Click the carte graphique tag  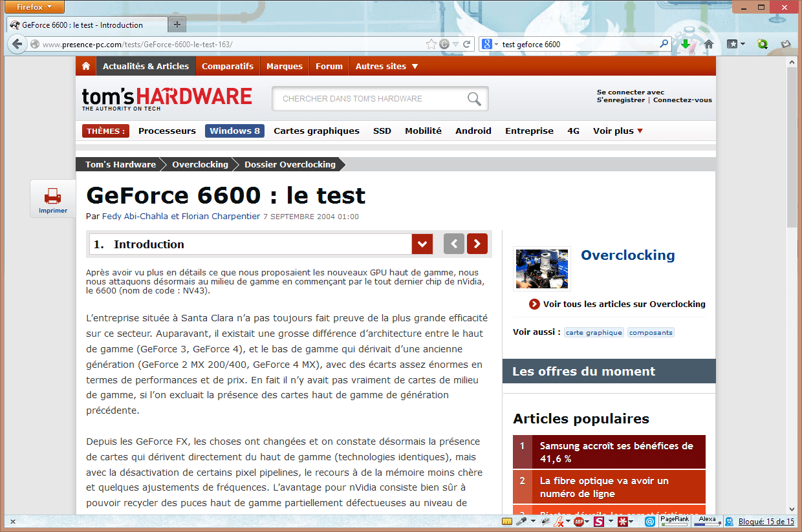(594, 332)
